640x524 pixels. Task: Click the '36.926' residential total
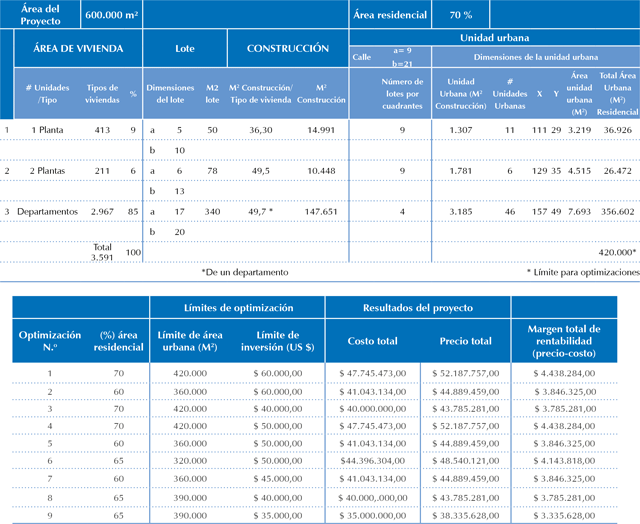[x=618, y=130]
